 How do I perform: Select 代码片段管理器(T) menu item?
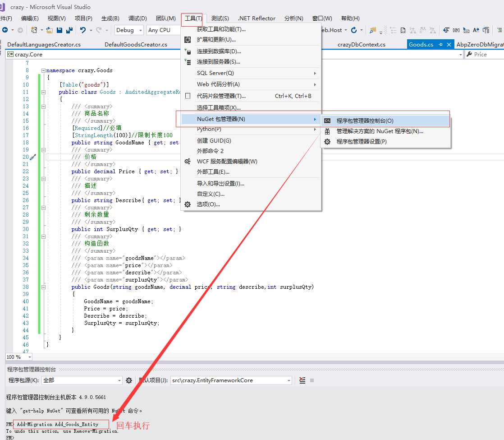coord(251,96)
